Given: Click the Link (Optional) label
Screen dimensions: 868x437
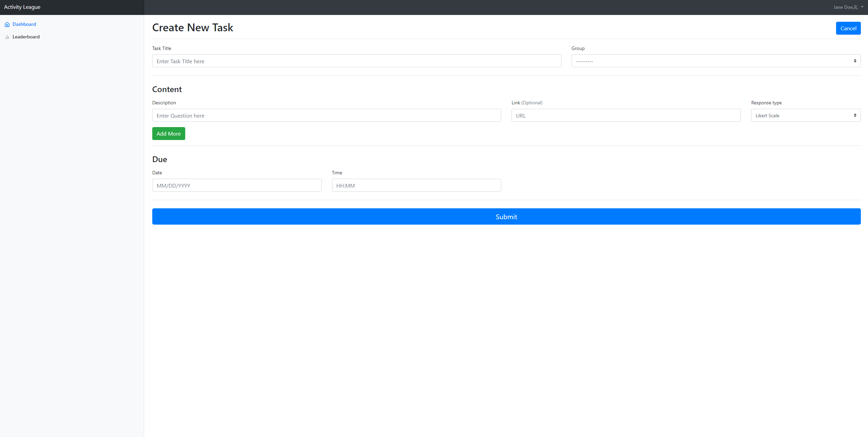Looking at the screenshot, I should 527,103.
